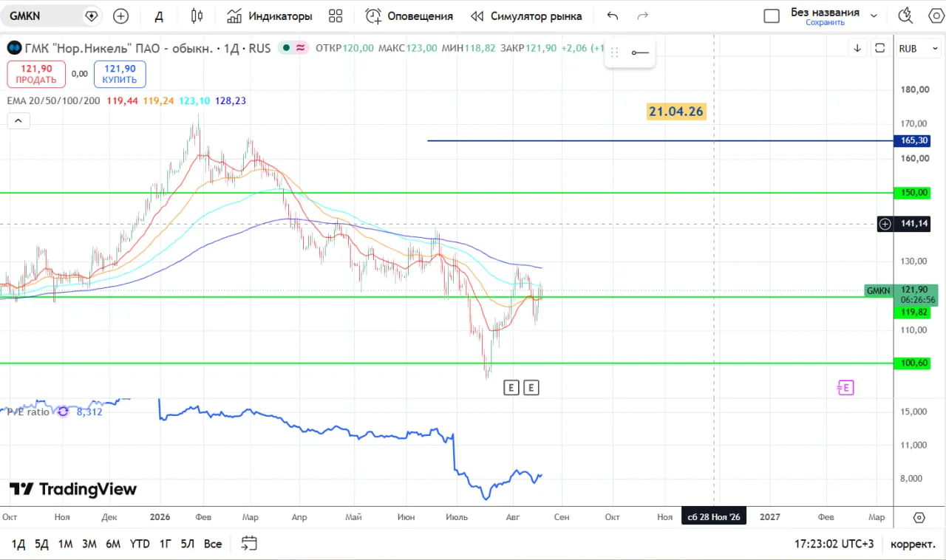Click the 21.04.26 yellow text note
The width and height of the screenshot is (946, 560).
click(x=676, y=112)
